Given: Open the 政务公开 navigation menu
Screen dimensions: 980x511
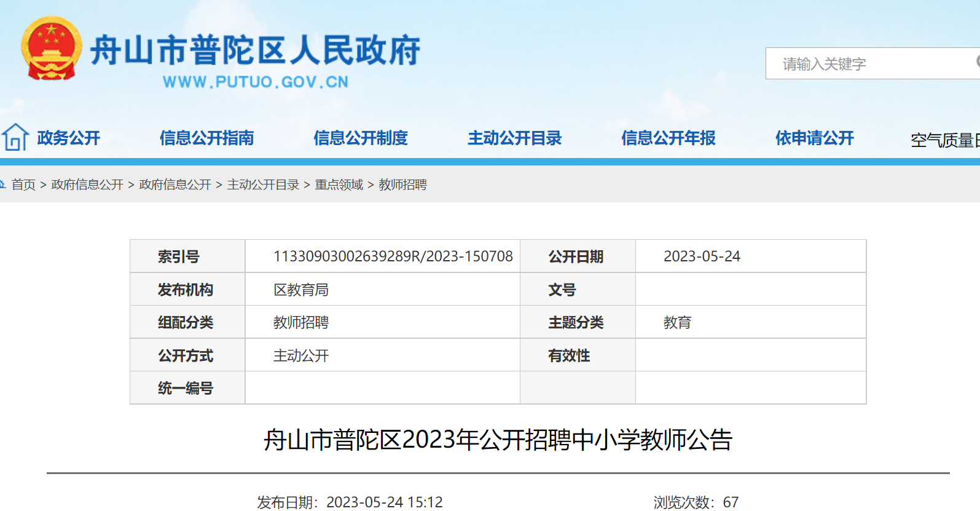Looking at the screenshot, I should (x=69, y=138).
